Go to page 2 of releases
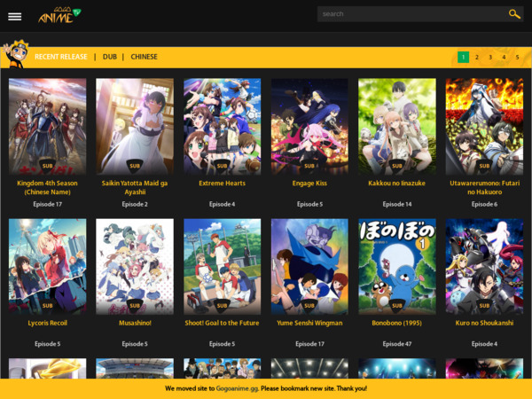Screen dimensions: 532x399 coord(477,57)
